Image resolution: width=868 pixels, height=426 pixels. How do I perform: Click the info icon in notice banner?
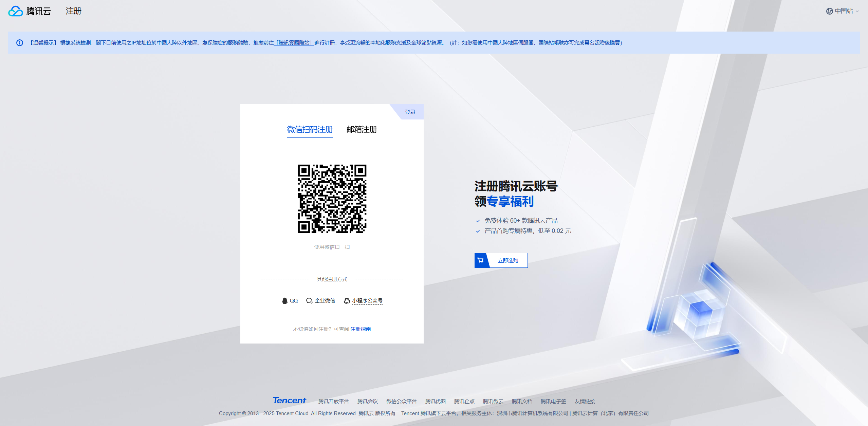20,43
